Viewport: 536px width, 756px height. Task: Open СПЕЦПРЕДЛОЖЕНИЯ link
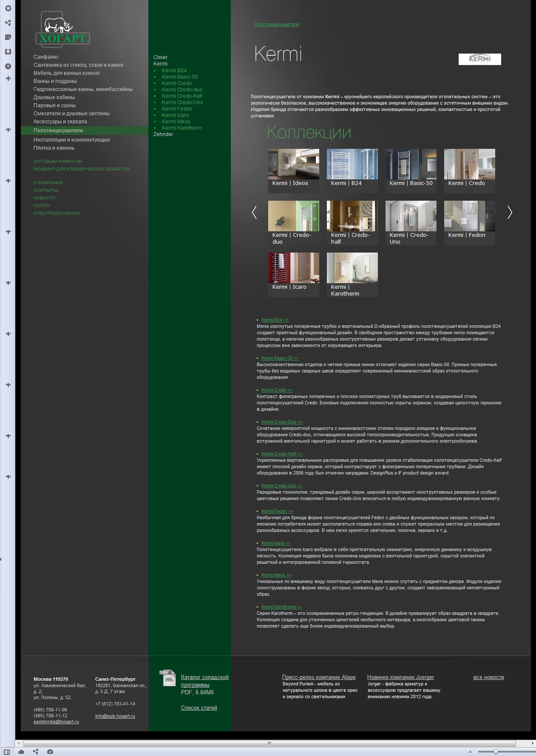(x=57, y=213)
